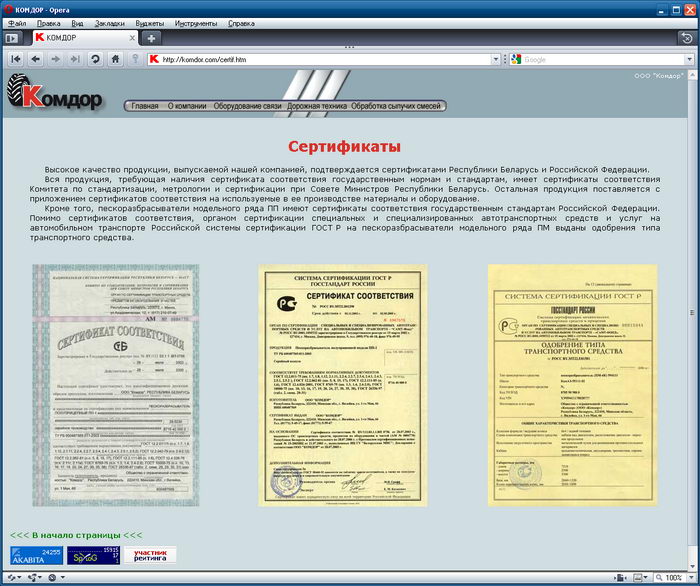The image size is (700, 586).
Task: Click the rewind navigation button
Action: pos(16,59)
